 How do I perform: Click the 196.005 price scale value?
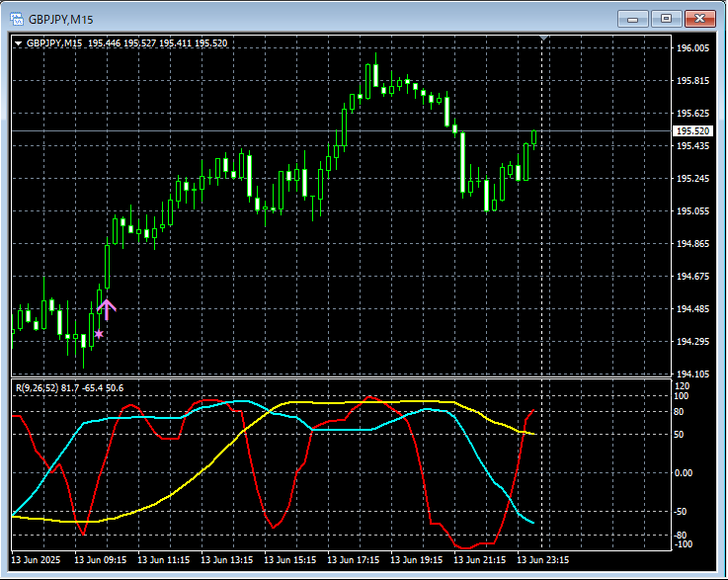coord(692,48)
